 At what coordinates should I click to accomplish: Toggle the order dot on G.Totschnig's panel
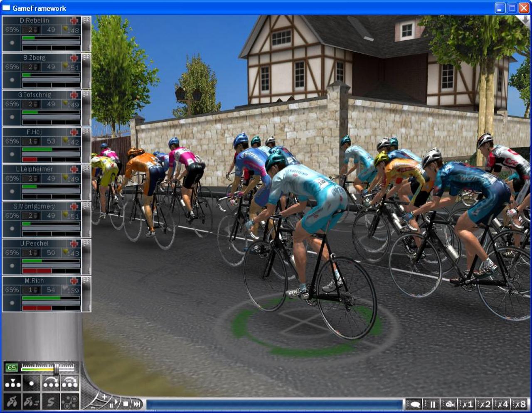(12, 117)
